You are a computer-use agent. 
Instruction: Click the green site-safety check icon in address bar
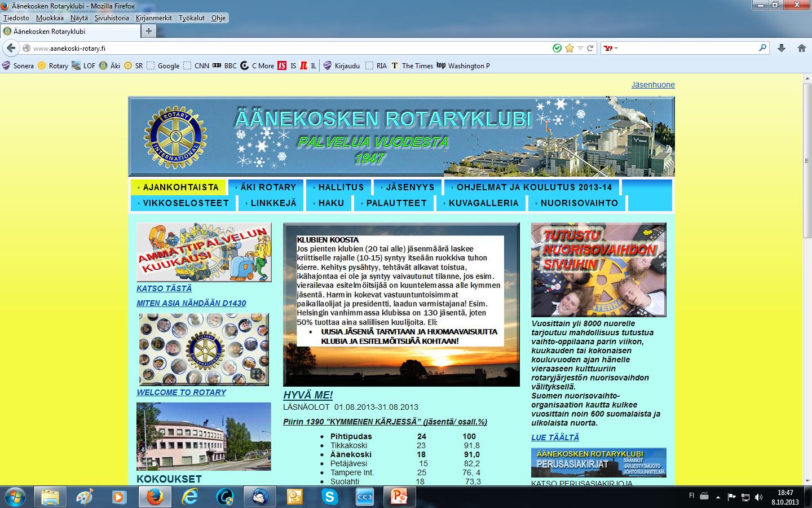(x=557, y=48)
